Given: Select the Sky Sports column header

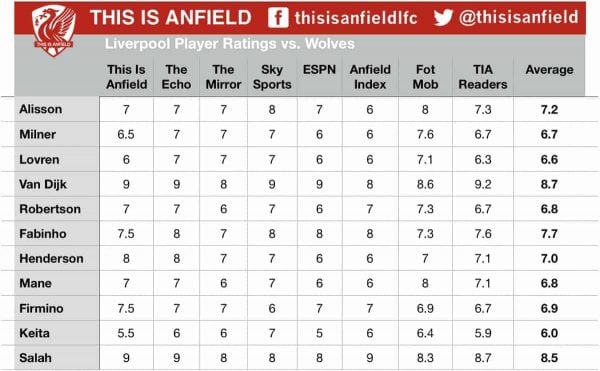Looking at the screenshot, I should 272,77.
